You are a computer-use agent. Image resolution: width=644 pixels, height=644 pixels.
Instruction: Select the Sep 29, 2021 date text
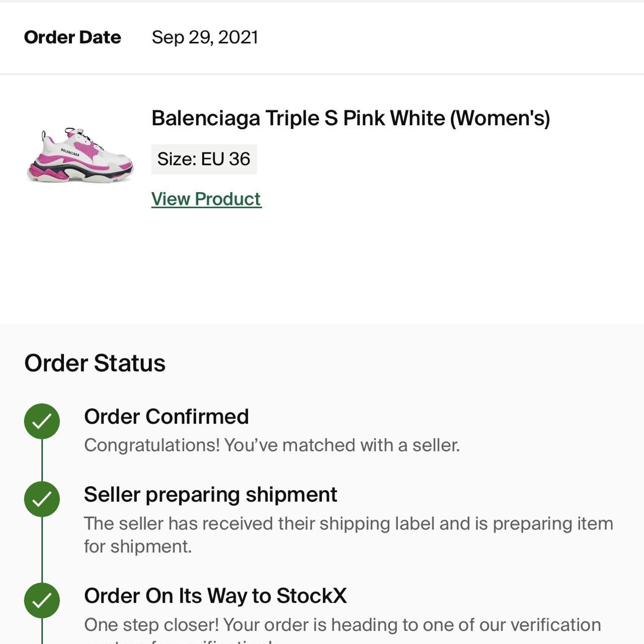205,37
